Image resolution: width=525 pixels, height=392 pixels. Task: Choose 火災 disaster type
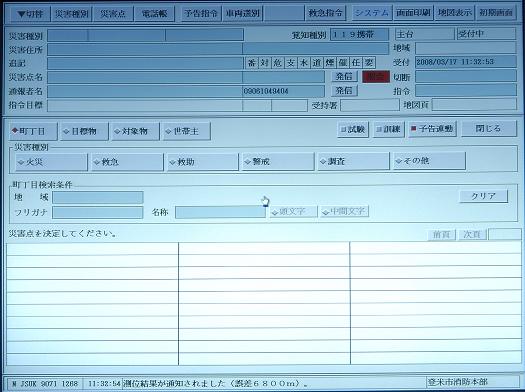coord(51,162)
